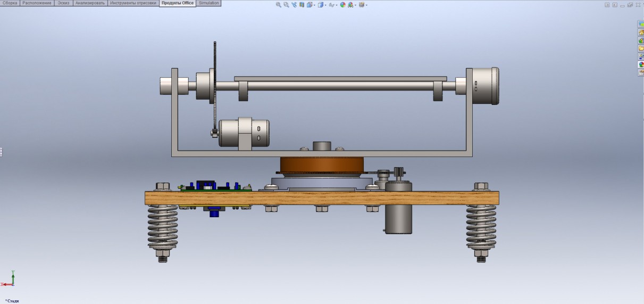Activate the Section View tool
The height and width of the screenshot is (304, 644).
point(302,5)
